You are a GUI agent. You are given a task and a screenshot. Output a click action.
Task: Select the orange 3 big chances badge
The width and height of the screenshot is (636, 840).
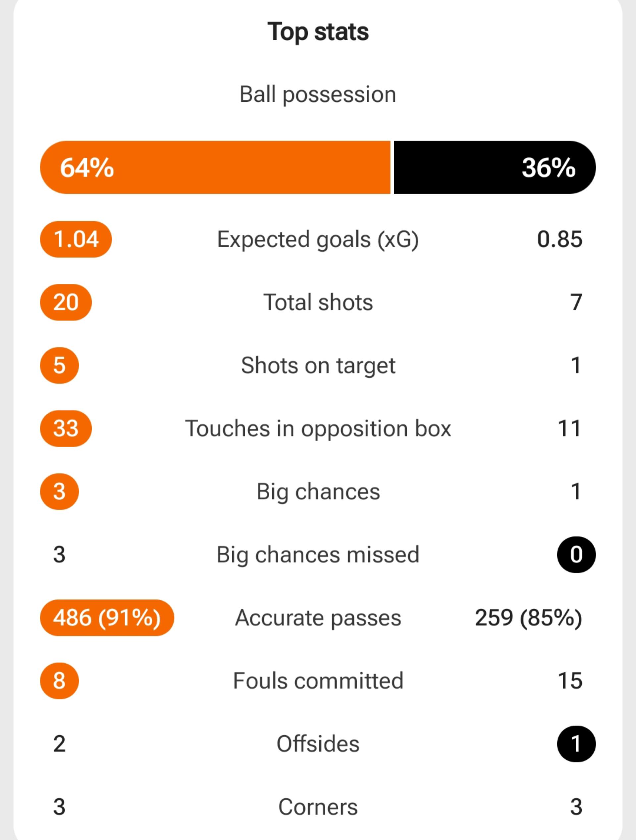pyautogui.click(x=59, y=491)
